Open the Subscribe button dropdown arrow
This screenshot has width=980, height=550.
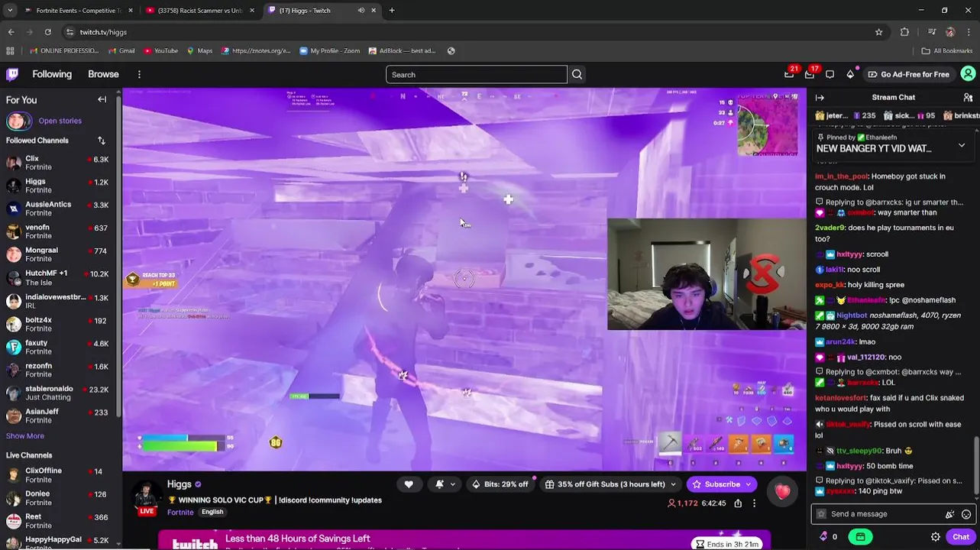(x=748, y=484)
